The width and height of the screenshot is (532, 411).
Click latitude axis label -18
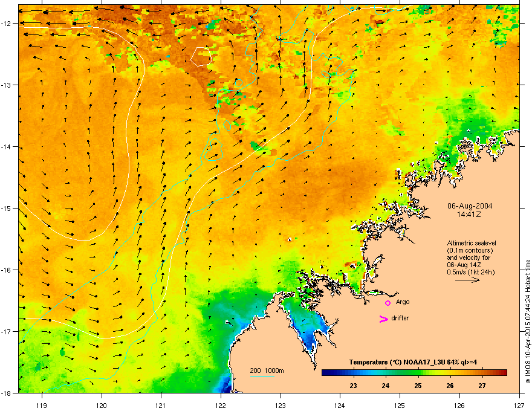pyautogui.click(x=7, y=393)
